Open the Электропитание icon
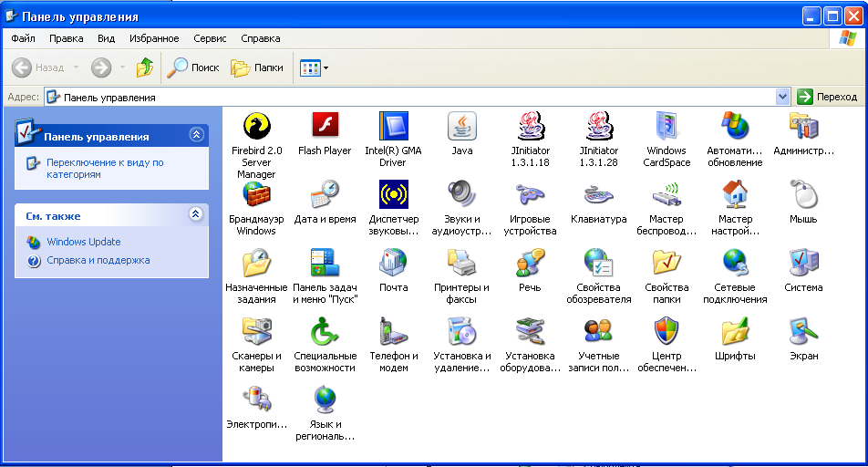The width and height of the screenshot is (868, 467). [x=257, y=400]
